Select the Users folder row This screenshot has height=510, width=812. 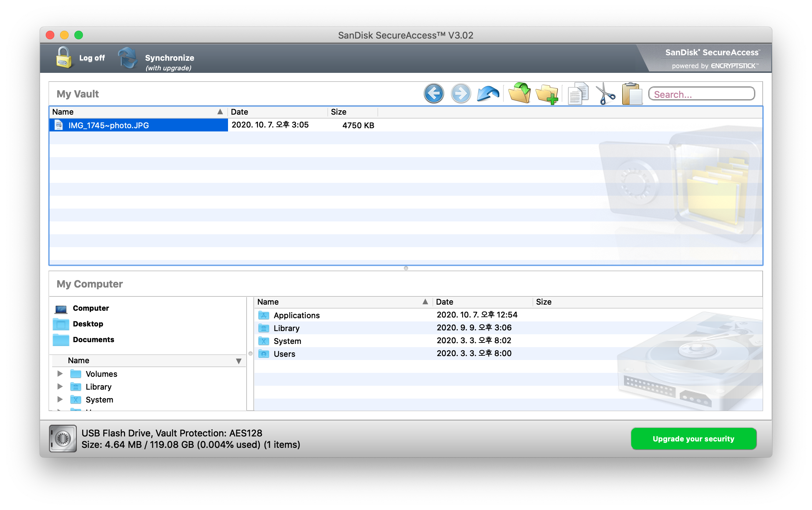(x=508, y=354)
